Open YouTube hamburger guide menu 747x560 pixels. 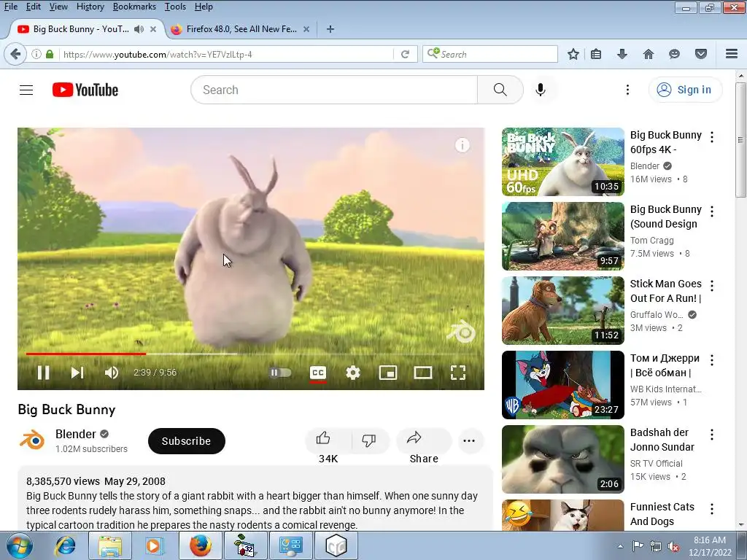(26, 90)
